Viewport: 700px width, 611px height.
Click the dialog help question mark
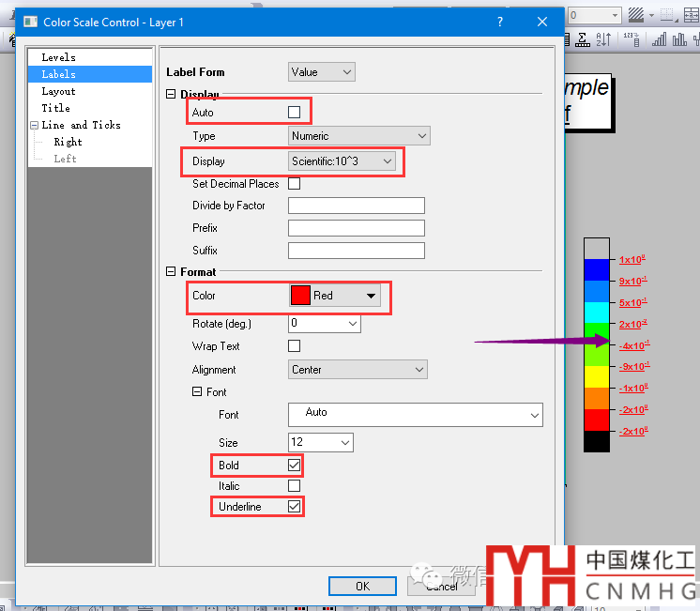coord(500,22)
